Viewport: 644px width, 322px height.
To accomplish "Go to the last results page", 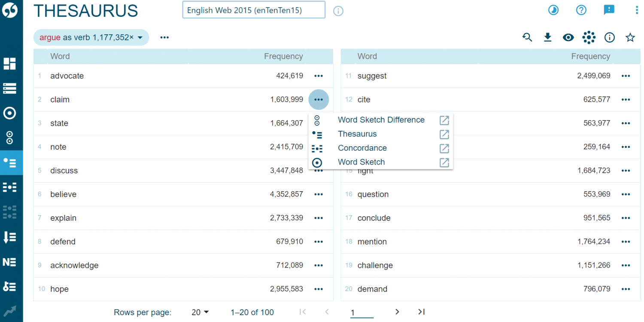I will point(421,312).
